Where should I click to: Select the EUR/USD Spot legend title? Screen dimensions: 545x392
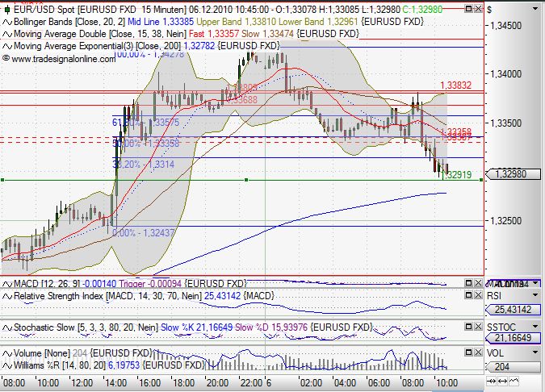(x=44, y=10)
